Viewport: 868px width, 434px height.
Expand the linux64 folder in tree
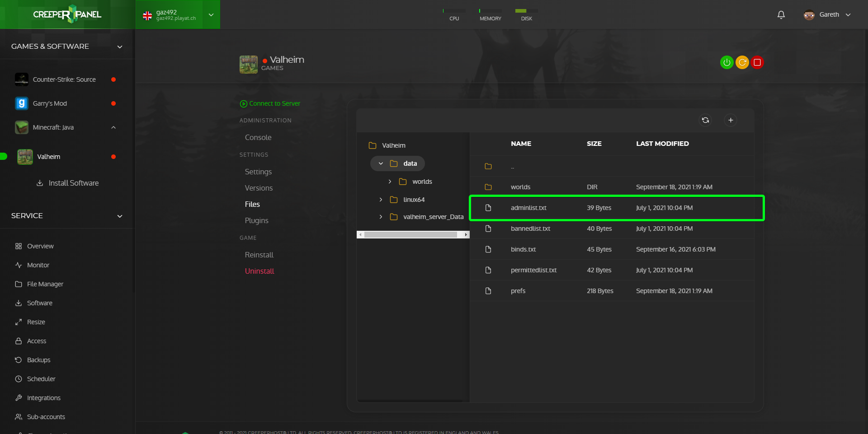pyautogui.click(x=381, y=200)
